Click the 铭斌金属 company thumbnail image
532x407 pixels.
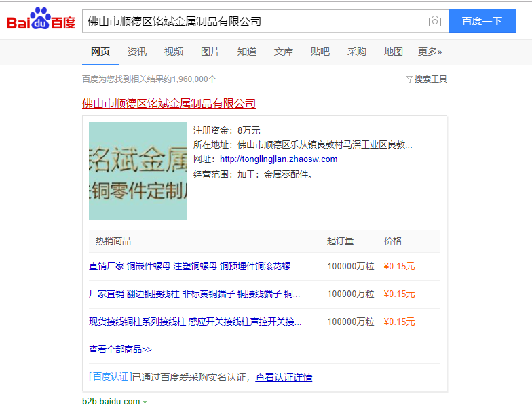pyautogui.click(x=138, y=171)
